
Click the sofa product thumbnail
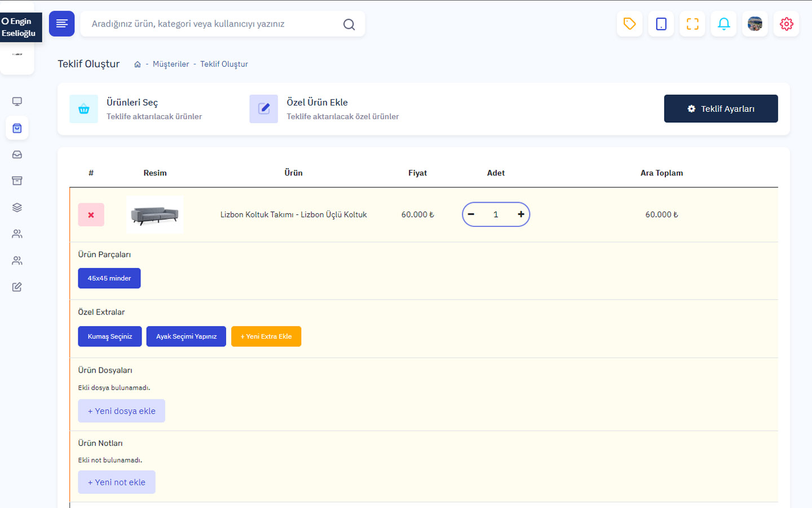click(x=155, y=214)
